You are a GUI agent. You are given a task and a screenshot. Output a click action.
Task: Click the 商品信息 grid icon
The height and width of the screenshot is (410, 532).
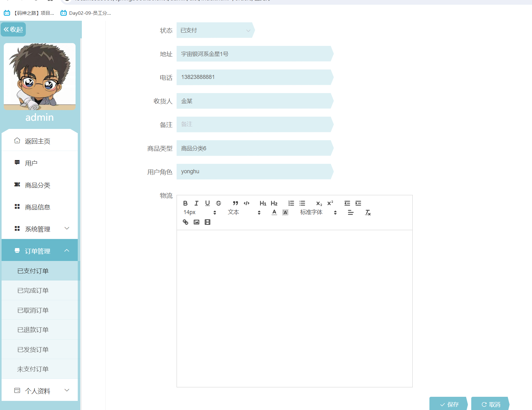[x=17, y=207]
